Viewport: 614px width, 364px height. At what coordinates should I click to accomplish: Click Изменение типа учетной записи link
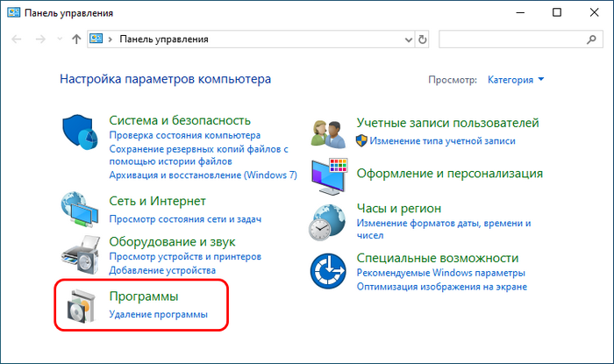pyautogui.click(x=442, y=141)
